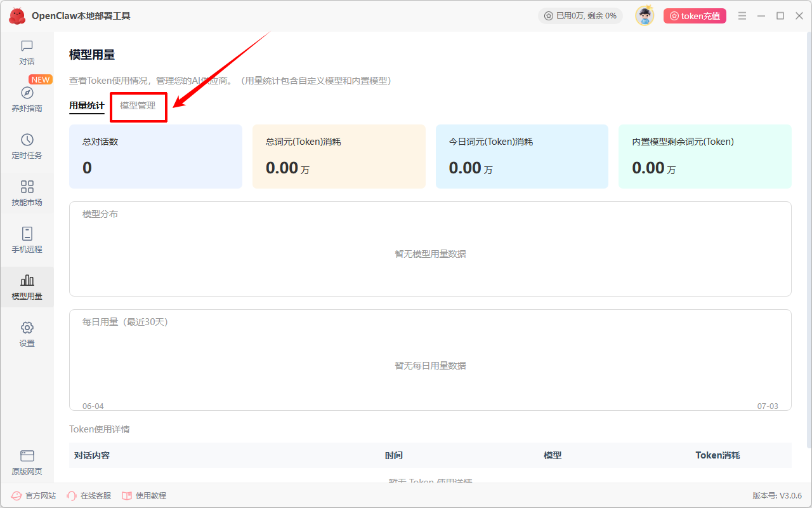Click the Token消耗 column header
Image resolution: width=812 pixels, height=508 pixels.
717,455
